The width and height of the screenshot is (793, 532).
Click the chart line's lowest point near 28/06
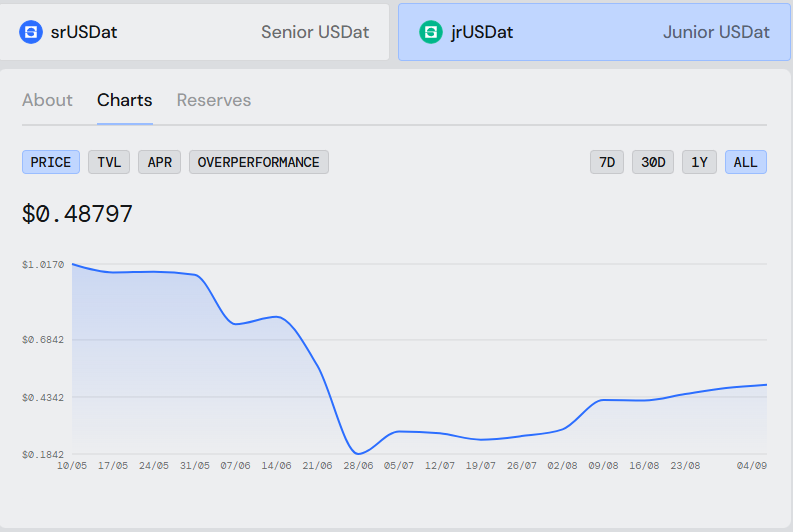point(358,453)
